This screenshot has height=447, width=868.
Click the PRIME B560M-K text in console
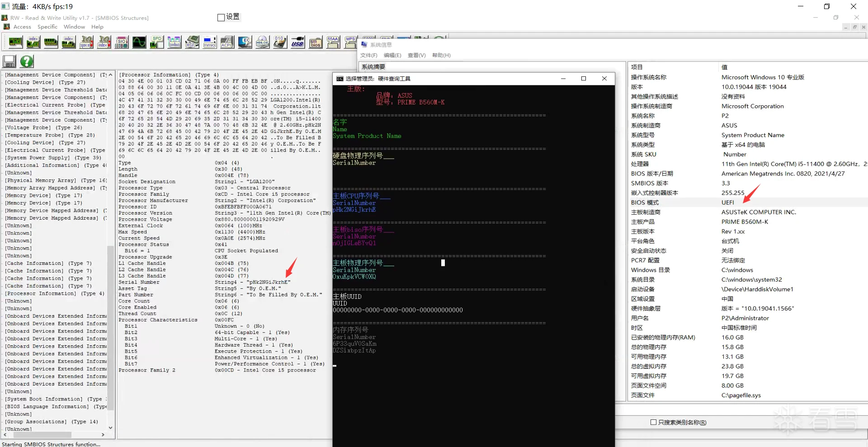point(421,103)
